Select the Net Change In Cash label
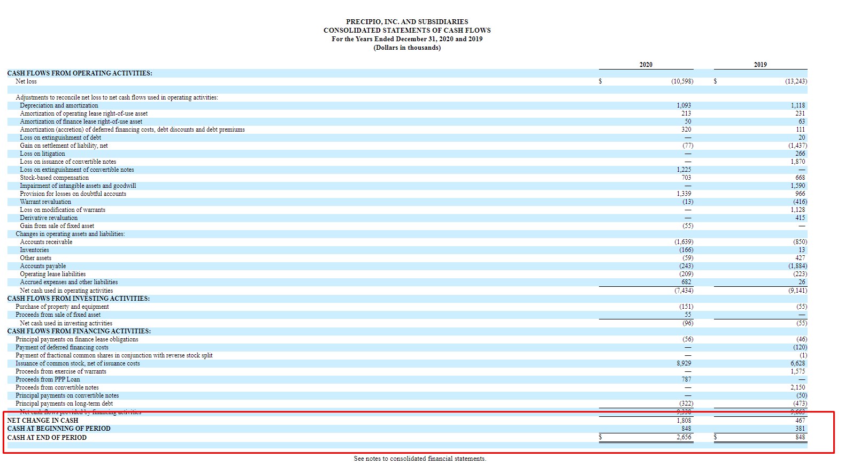 pos(43,421)
